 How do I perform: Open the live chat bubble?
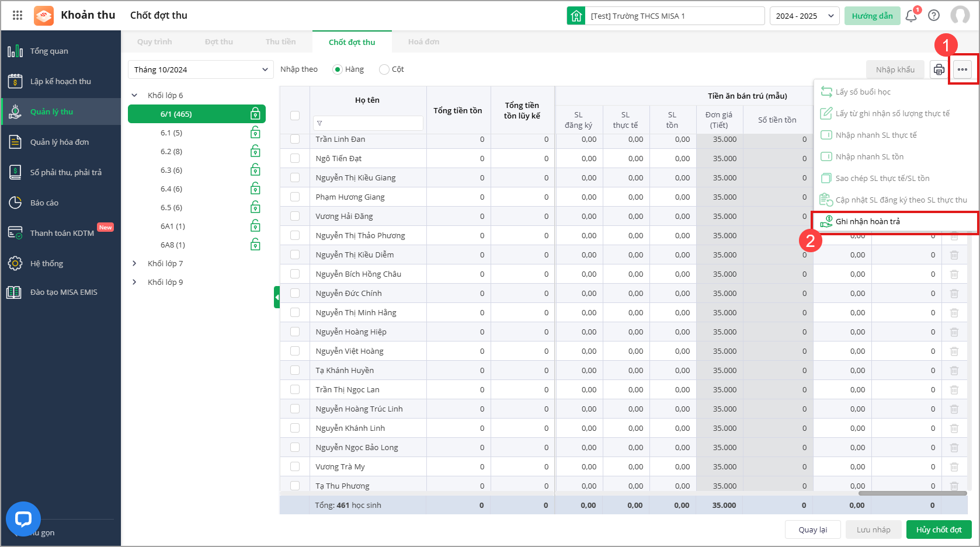click(23, 518)
